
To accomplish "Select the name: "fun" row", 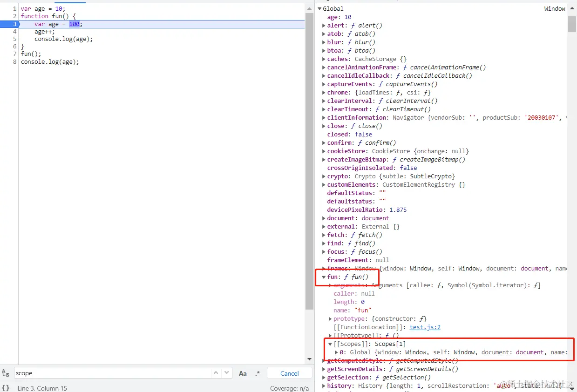I will pyautogui.click(x=353, y=311).
